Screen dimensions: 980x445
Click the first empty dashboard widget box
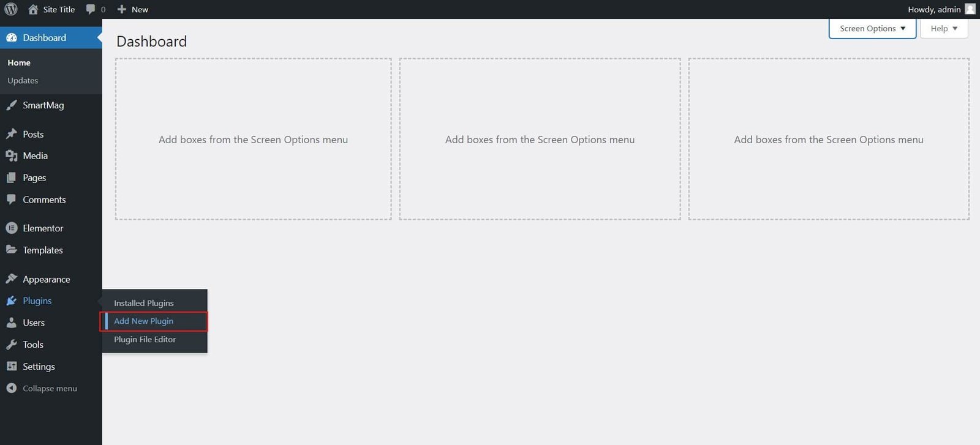[253, 140]
